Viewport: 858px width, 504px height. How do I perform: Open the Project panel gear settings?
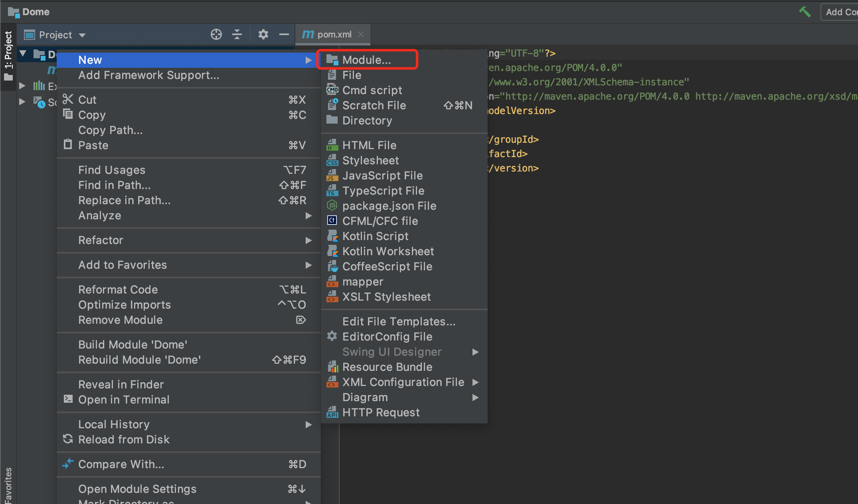[263, 35]
